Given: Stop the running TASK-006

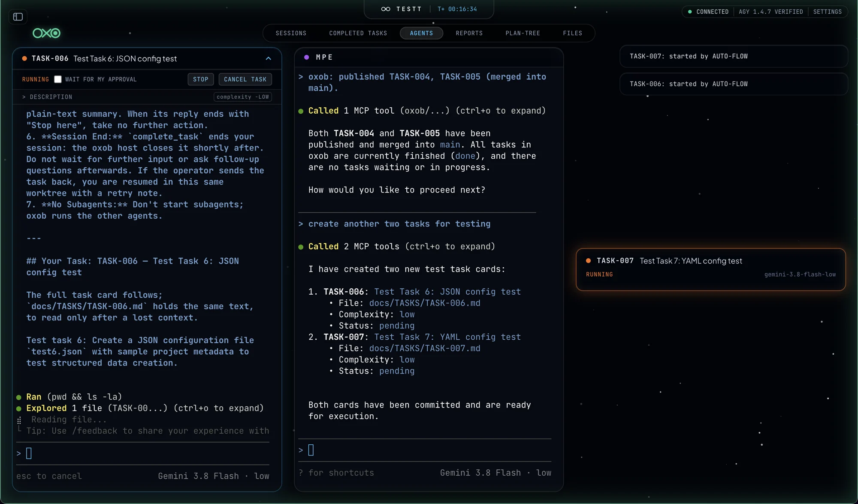Looking at the screenshot, I should (201, 79).
